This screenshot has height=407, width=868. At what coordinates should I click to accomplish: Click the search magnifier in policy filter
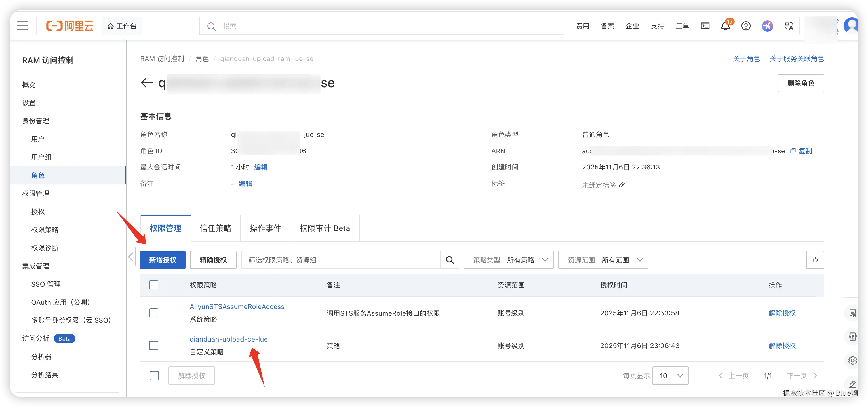pos(450,260)
